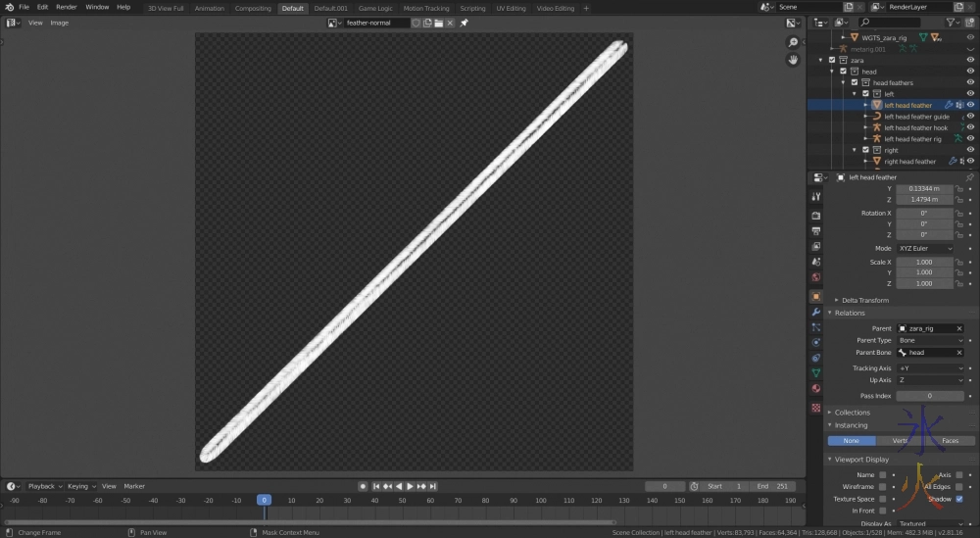Click the Scale X value field
This screenshot has width=980, height=538.
click(924, 263)
